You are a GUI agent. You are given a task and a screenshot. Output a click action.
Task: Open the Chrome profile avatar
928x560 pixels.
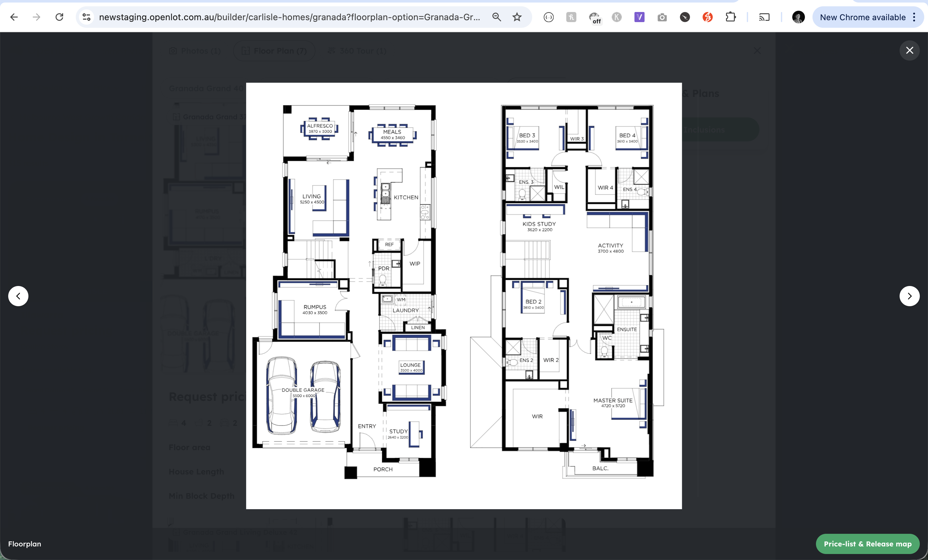798,17
